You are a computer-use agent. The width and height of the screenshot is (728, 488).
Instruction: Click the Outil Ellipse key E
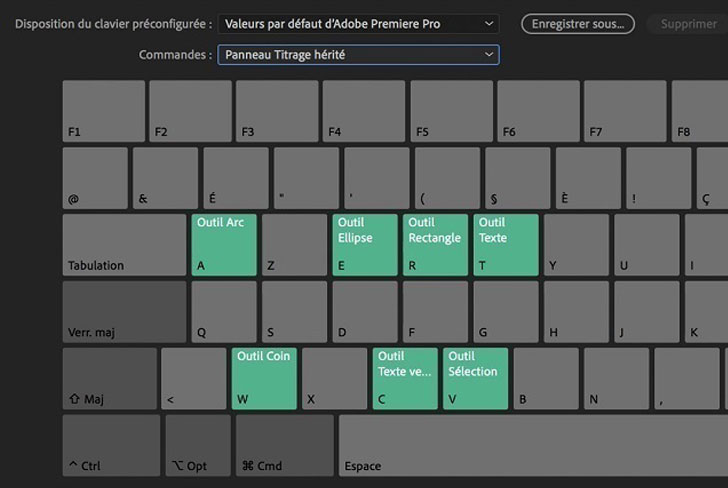click(x=365, y=245)
